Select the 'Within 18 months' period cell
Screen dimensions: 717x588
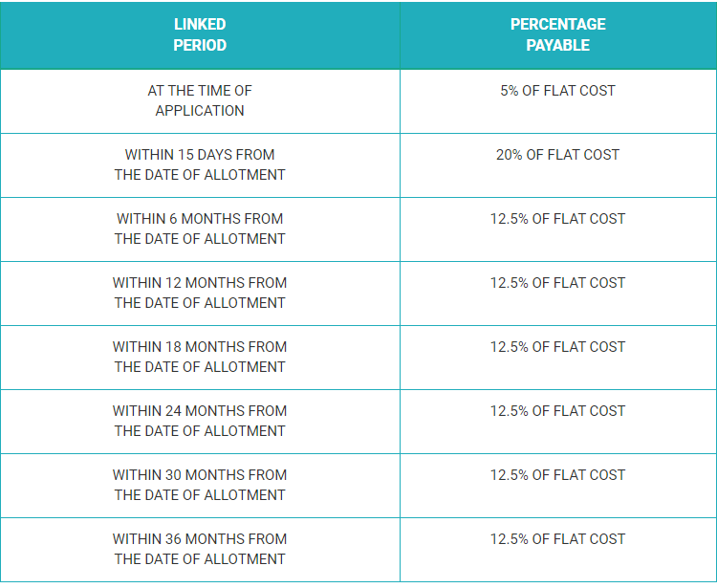200,357
